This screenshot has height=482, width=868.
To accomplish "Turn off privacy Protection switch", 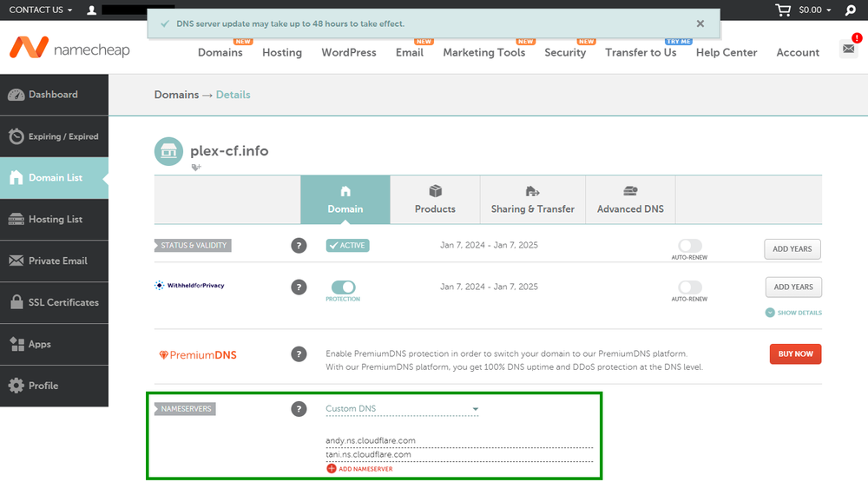I will (343, 287).
